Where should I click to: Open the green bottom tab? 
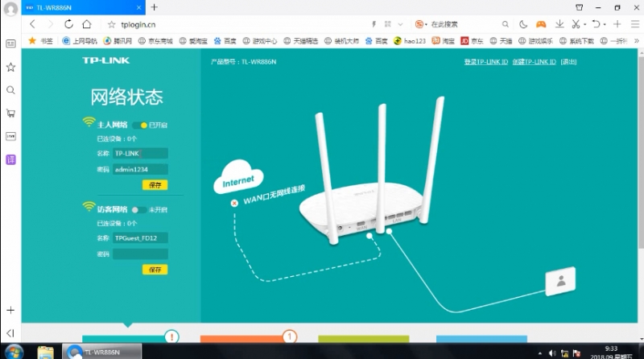[x=364, y=339]
